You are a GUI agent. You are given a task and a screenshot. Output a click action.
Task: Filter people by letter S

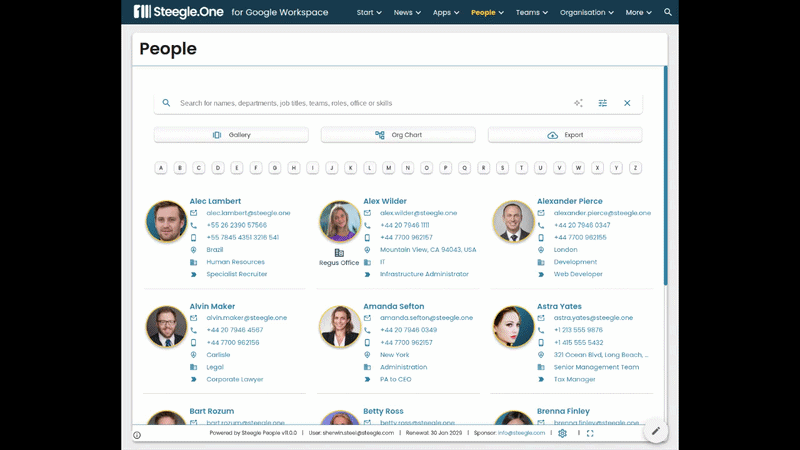tap(503, 167)
